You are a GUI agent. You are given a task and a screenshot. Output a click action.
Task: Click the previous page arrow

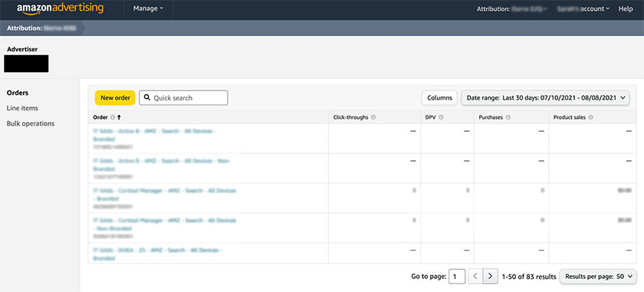(475, 277)
